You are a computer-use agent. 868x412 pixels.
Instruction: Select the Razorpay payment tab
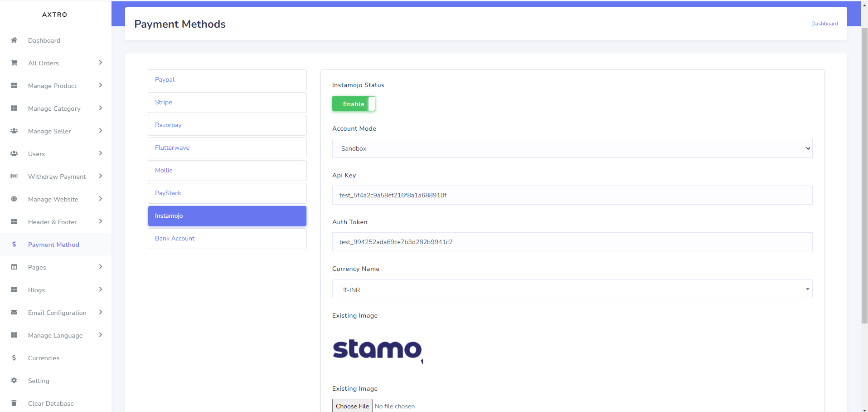click(227, 125)
